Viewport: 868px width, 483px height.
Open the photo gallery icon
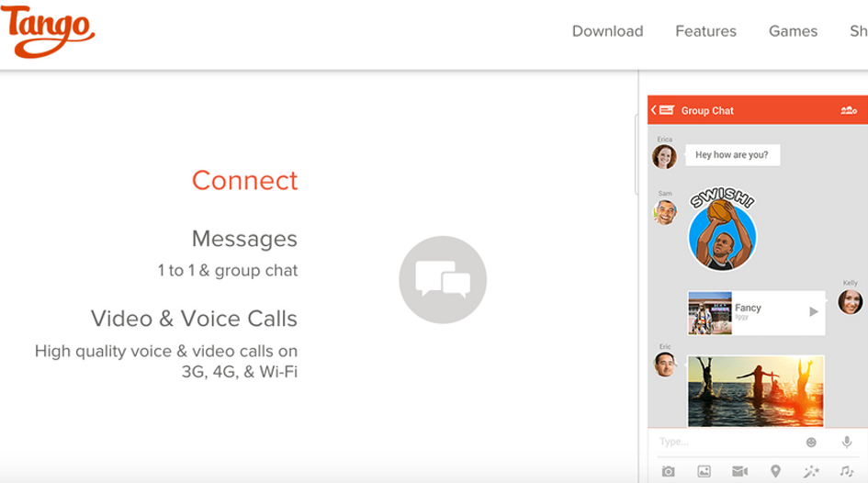pyautogui.click(x=704, y=471)
